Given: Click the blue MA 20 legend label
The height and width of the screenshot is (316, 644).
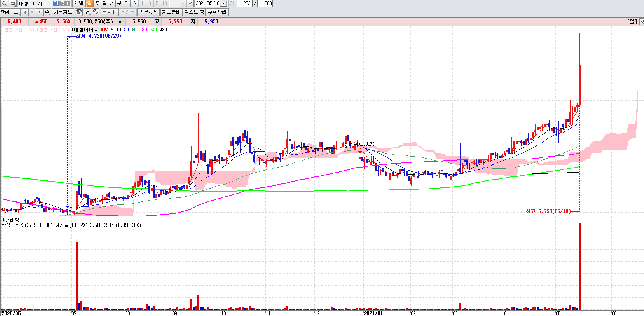Looking at the screenshot, I should (x=126, y=30).
